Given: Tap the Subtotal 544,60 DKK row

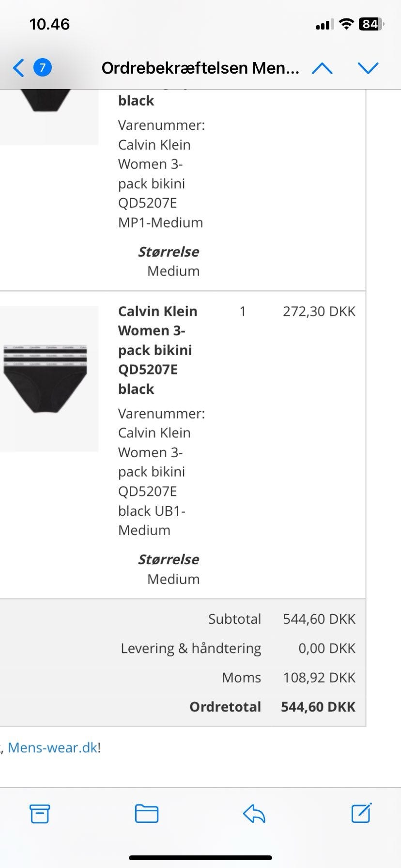Looking at the screenshot, I should pyautogui.click(x=281, y=619).
